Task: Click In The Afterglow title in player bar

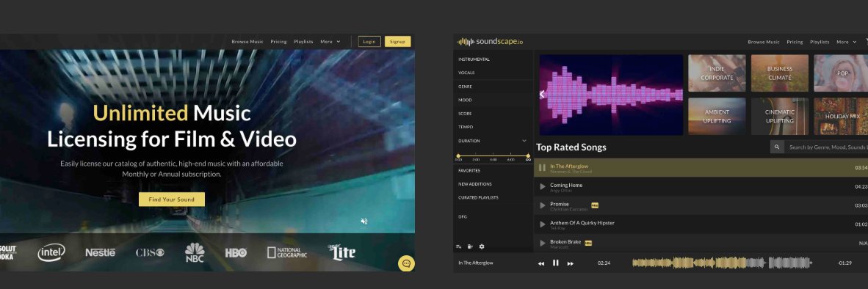Action: click(476, 263)
